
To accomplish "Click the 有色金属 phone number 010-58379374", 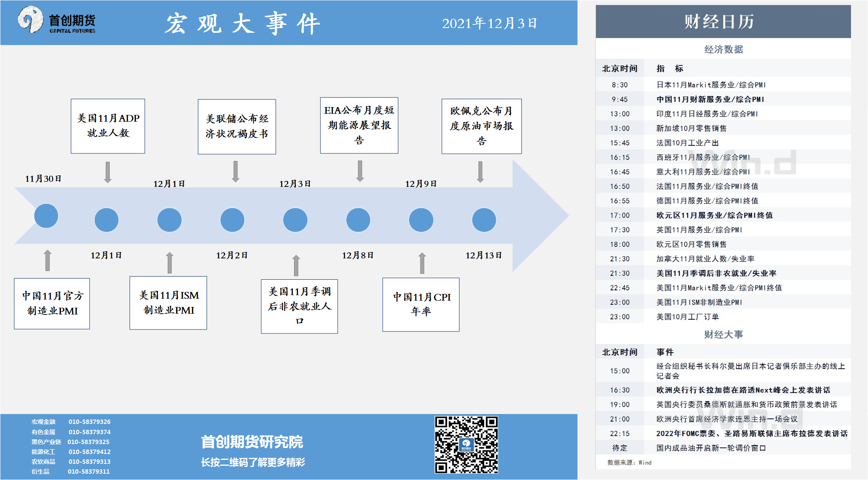I will 90,432.
